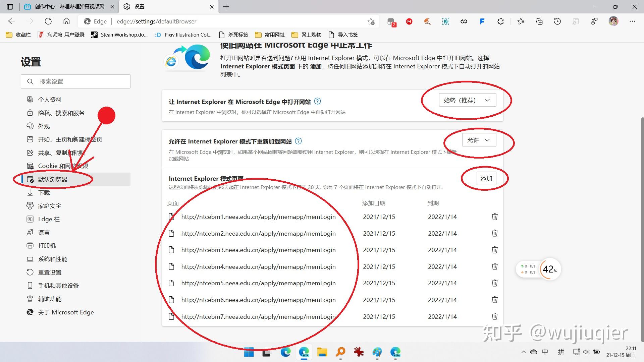Open Collections icon in toolbar
The height and width of the screenshot is (362, 644).
pyautogui.click(x=539, y=21)
